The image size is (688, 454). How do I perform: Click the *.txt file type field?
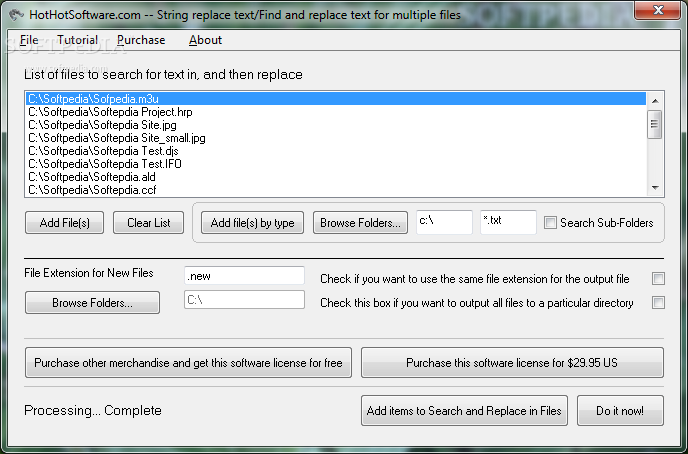(508, 222)
